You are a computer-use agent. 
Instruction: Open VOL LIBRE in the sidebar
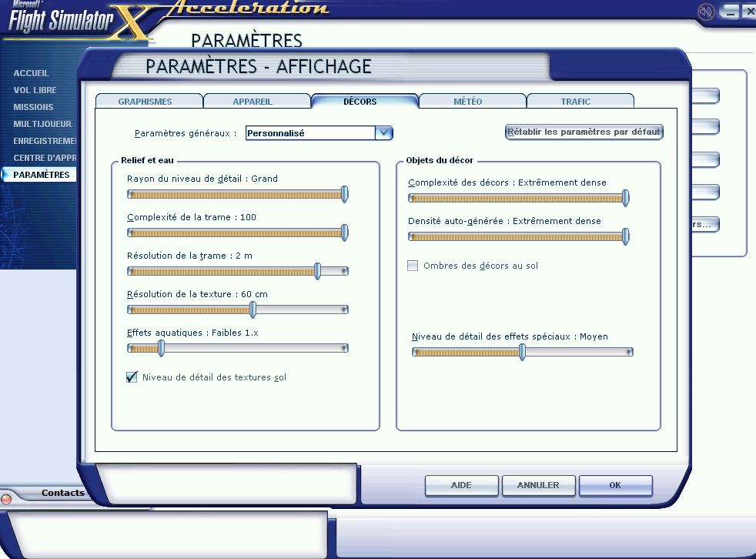coord(35,90)
